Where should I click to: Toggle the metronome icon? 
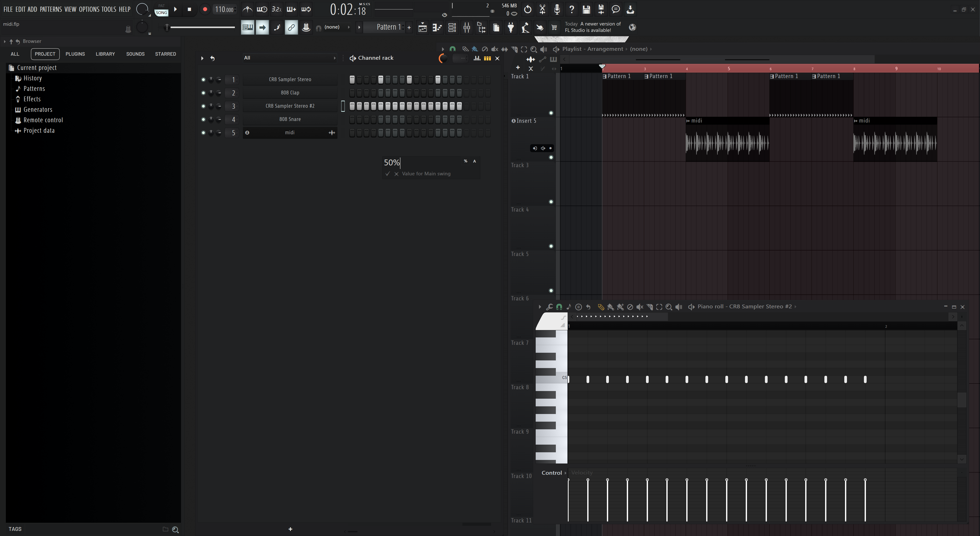247,9
